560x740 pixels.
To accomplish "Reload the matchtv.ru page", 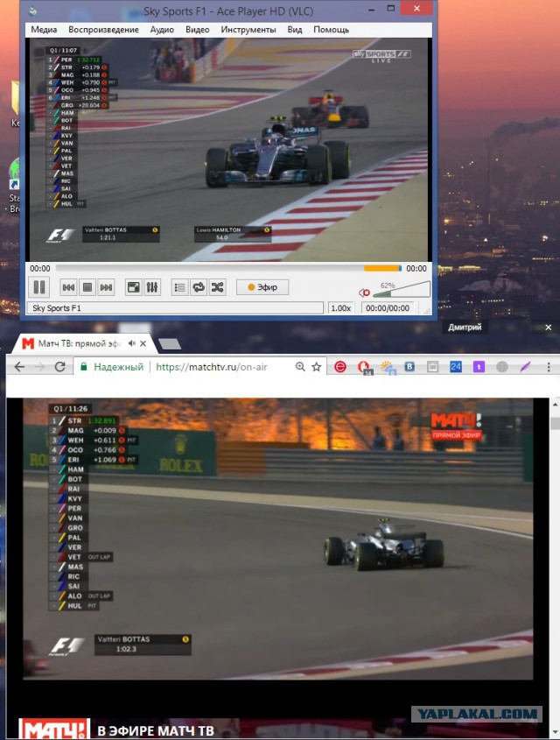I will point(59,367).
